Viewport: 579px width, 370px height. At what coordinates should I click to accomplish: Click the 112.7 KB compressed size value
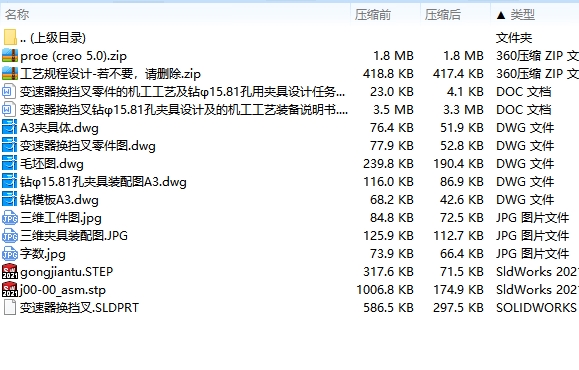(x=458, y=236)
